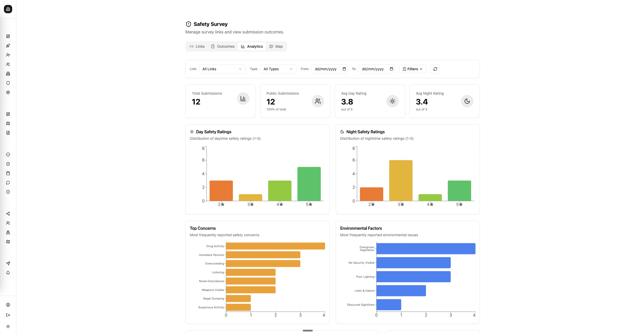Image resolution: width=644 pixels, height=334 pixels.
Task: Click the account profile icon at sidebar bottom
Action: [8, 305]
